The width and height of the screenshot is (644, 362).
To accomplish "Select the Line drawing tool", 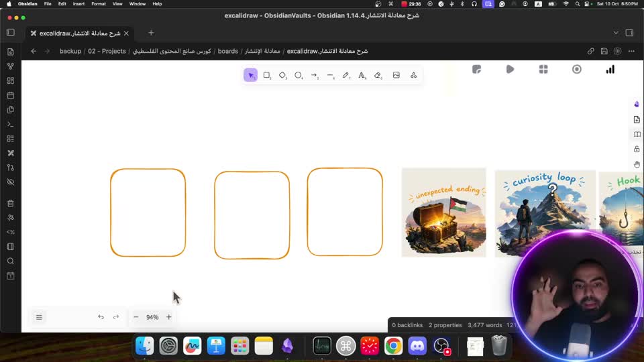I will tap(330, 75).
